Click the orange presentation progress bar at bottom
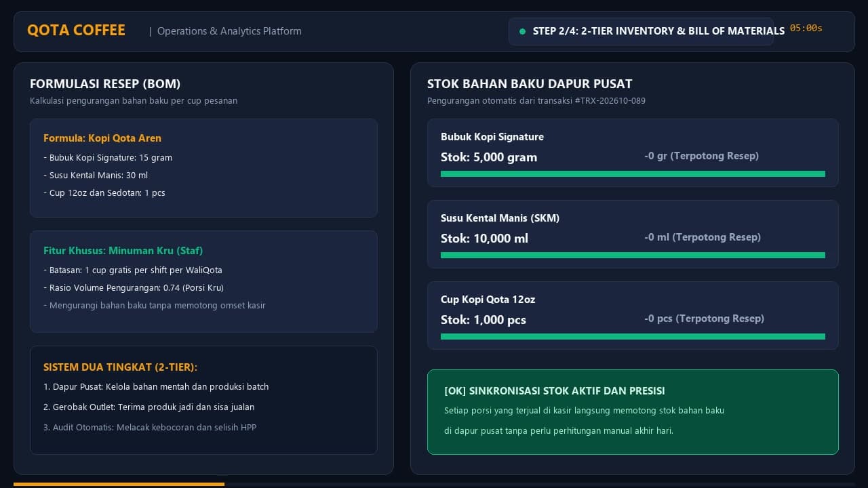Viewport: 868px width, 488px height. pyautogui.click(x=119, y=485)
